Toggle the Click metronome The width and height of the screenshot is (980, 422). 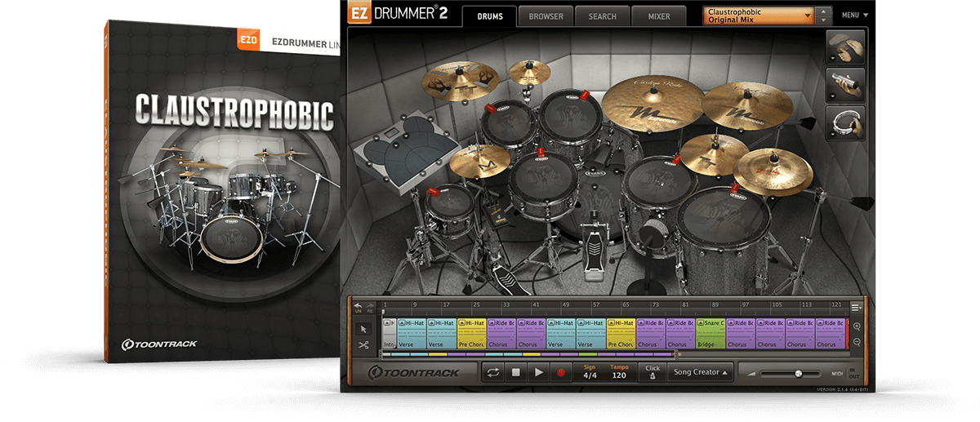pyautogui.click(x=652, y=371)
